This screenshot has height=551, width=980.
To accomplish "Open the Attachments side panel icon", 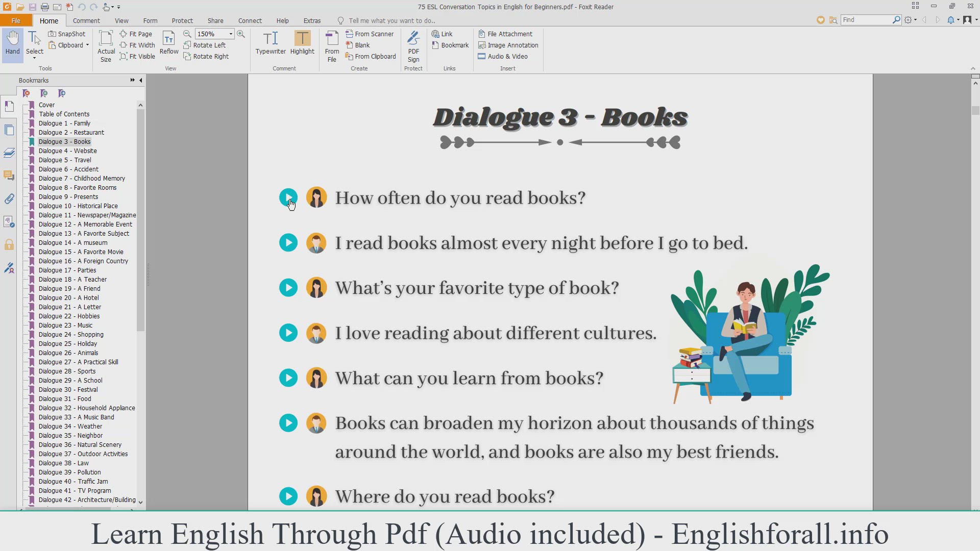I will point(9,199).
